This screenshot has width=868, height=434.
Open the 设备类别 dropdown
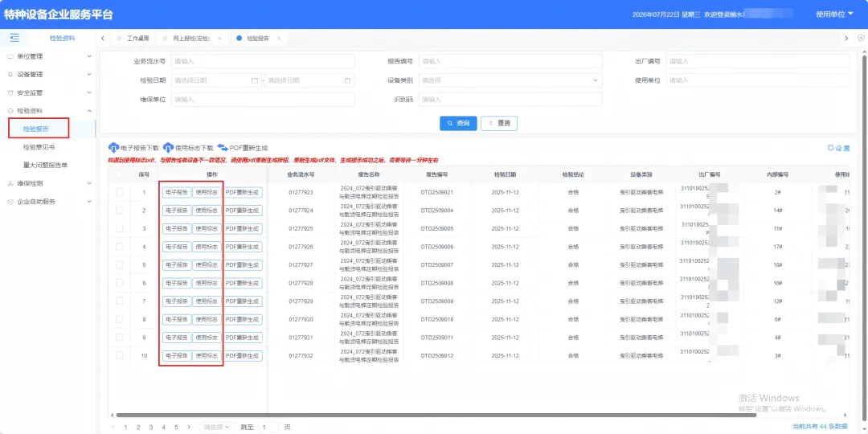(x=510, y=80)
